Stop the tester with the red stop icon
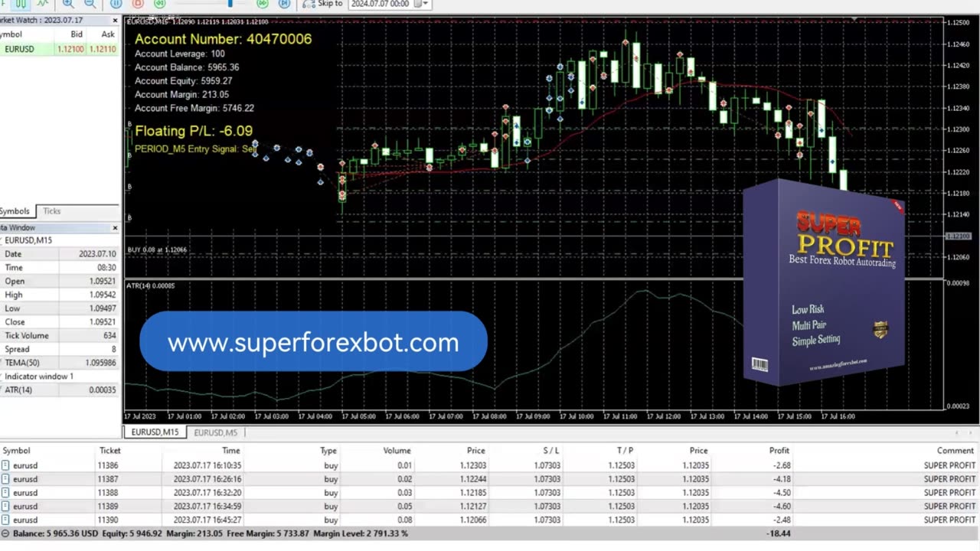Image resolution: width=980 pixels, height=551 pixels. tap(138, 3)
